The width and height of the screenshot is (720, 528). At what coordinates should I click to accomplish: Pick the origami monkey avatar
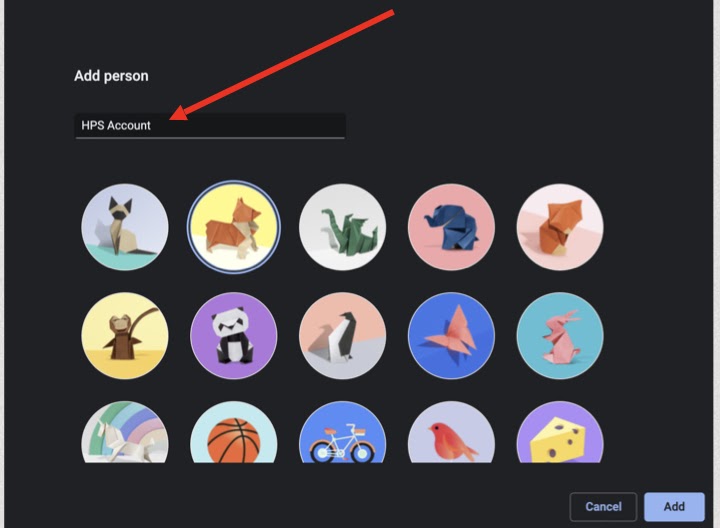(125, 335)
